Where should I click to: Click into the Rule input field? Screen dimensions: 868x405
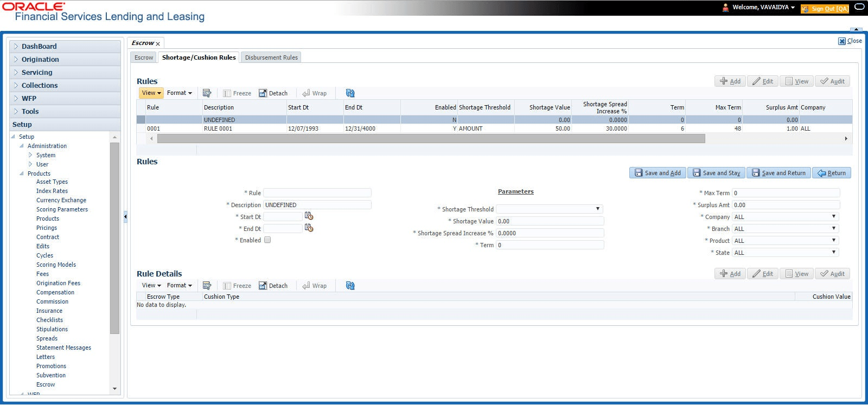point(317,193)
